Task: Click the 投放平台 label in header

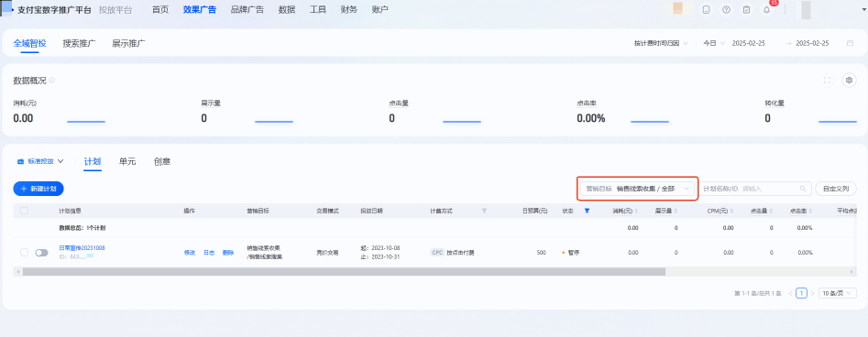Action: pyautogui.click(x=115, y=9)
